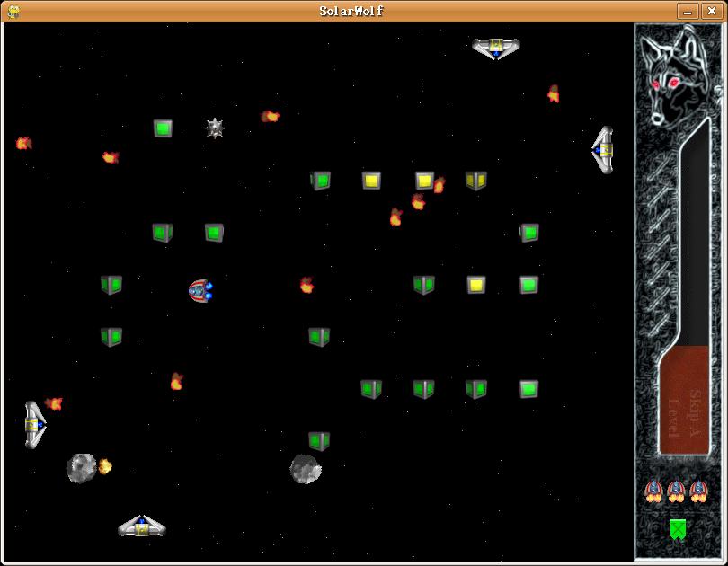Collect the lowest green box above the asteroid
Screen dimensions: 728x566
(319, 441)
